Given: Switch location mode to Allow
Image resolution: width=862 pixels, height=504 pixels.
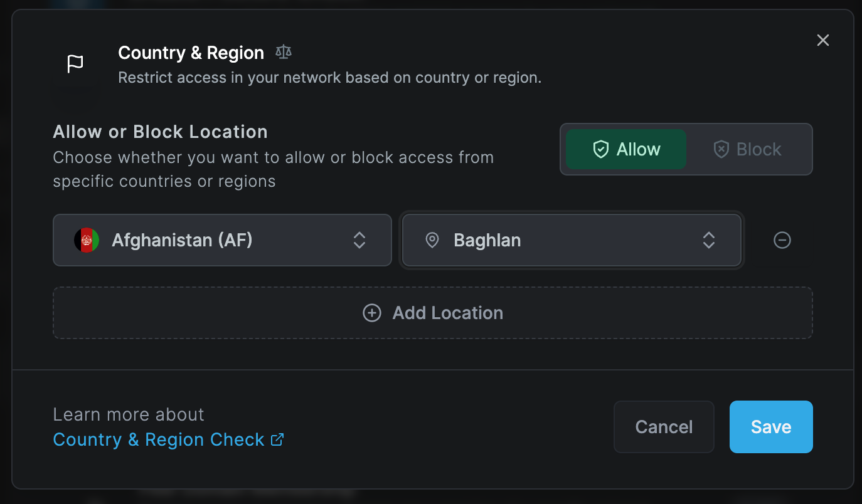Looking at the screenshot, I should [x=626, y=149].
